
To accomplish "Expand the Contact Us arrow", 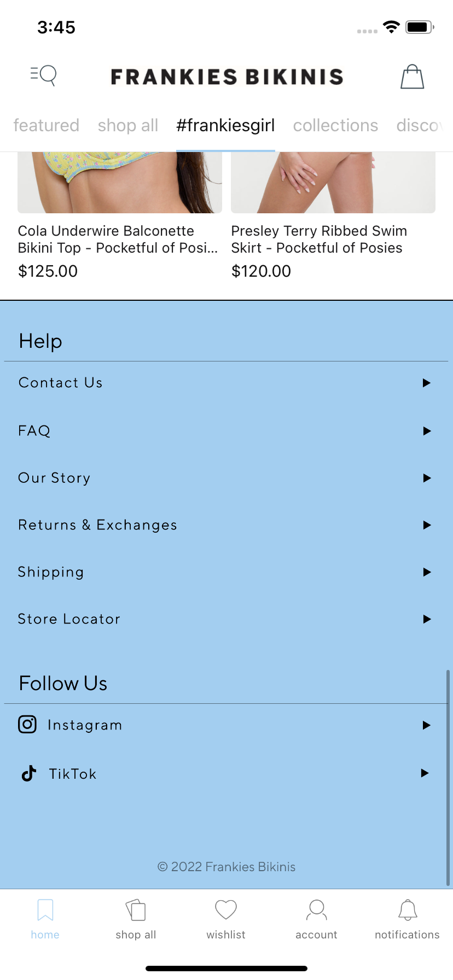I will click(427, 383).
